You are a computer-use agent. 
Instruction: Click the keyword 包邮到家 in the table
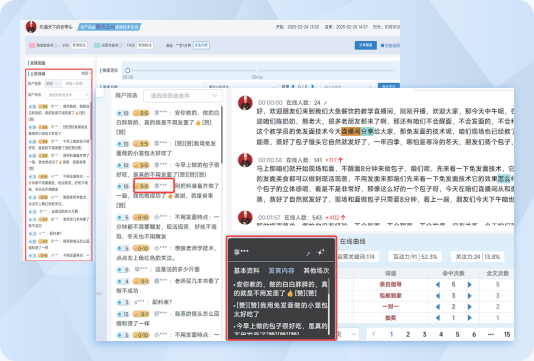(x=391, y=296)
